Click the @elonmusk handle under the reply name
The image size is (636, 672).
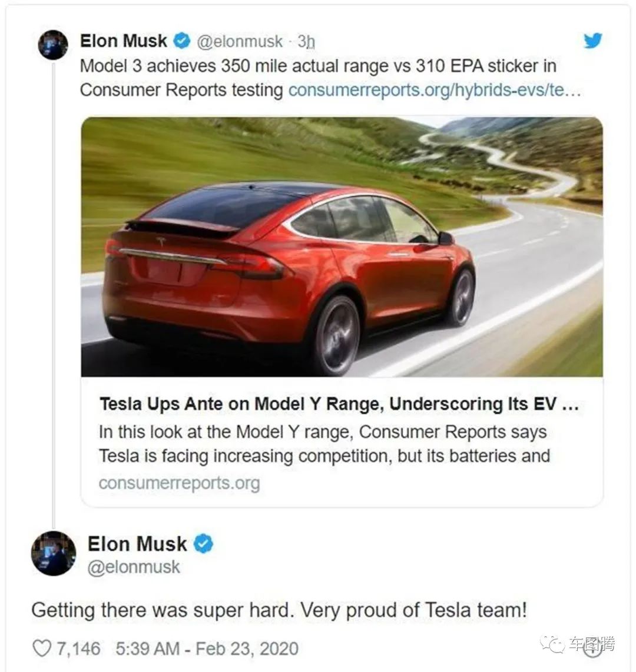pyautogui.click(x=134, y=567)
